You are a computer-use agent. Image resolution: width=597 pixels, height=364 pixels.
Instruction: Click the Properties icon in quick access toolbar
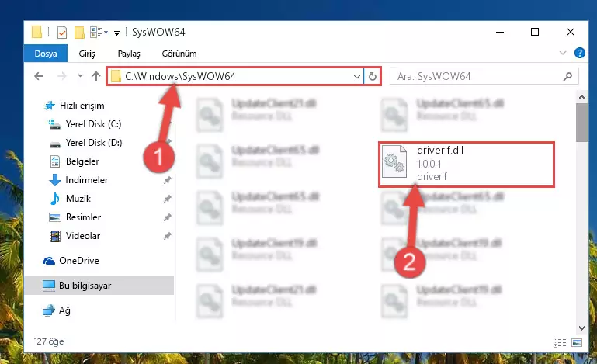(x=62, y=33)
